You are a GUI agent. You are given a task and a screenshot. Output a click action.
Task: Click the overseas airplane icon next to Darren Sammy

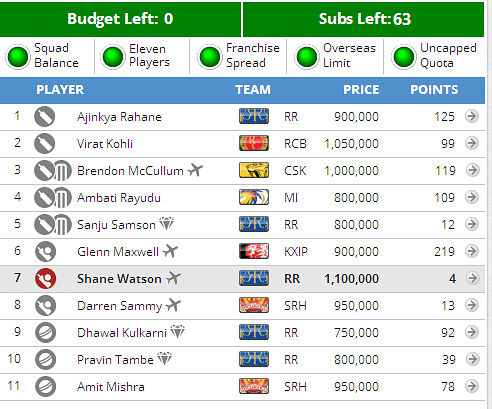(x=173, y=305)
